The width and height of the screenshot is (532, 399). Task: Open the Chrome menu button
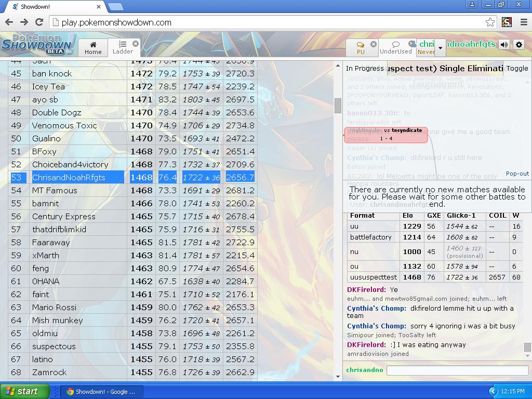click(524, 22)
